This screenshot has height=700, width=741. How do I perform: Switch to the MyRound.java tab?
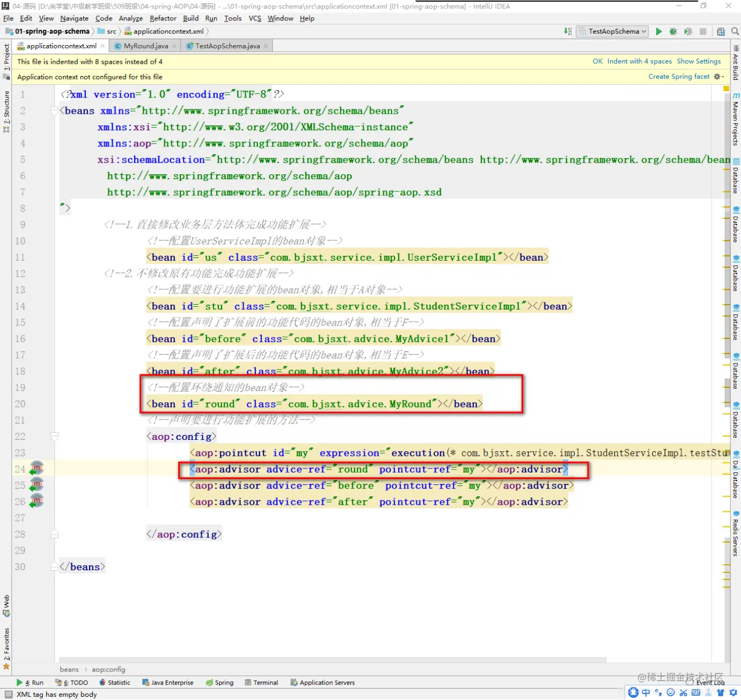click(145, 46)
